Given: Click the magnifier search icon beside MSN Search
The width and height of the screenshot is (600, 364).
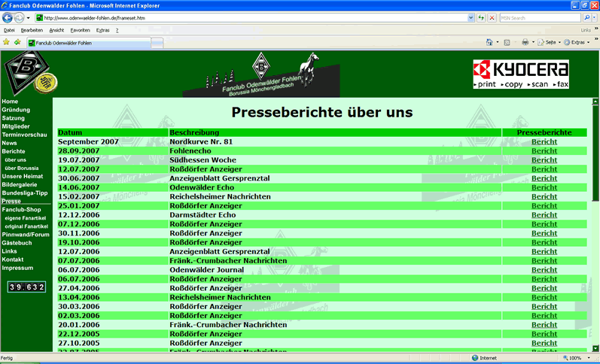Looking at the screenshot, I should pos(586,17).
